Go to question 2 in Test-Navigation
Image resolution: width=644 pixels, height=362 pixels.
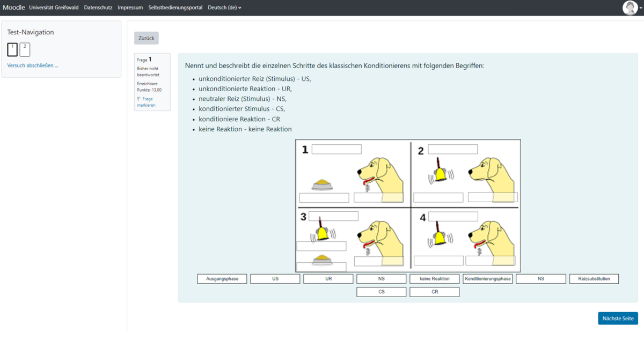pos(25,50)
